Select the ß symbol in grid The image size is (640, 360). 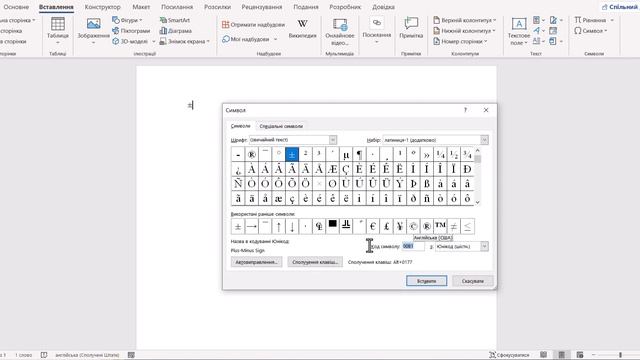tap(427, 184)
